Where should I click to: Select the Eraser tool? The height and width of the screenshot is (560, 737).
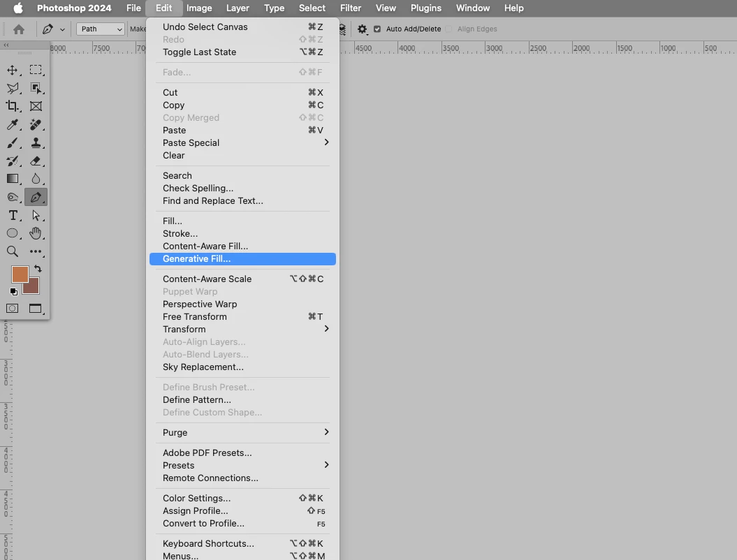(36, 161)
